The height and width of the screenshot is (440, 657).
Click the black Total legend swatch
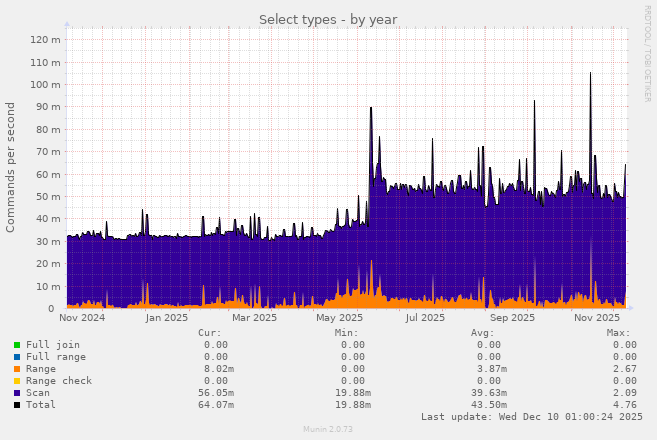click(x=17, y=405)
